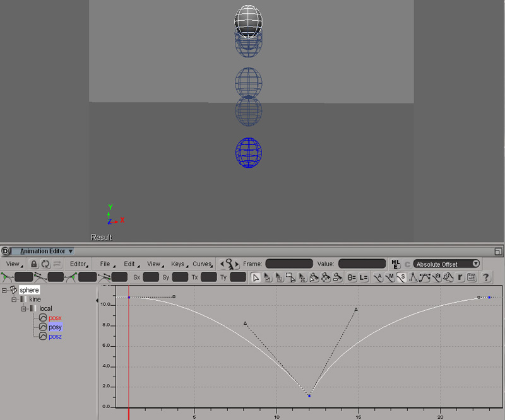Screen dimensions: 505x420
Task: Click the left slope angle icon
Action: (x=7, y=277)
